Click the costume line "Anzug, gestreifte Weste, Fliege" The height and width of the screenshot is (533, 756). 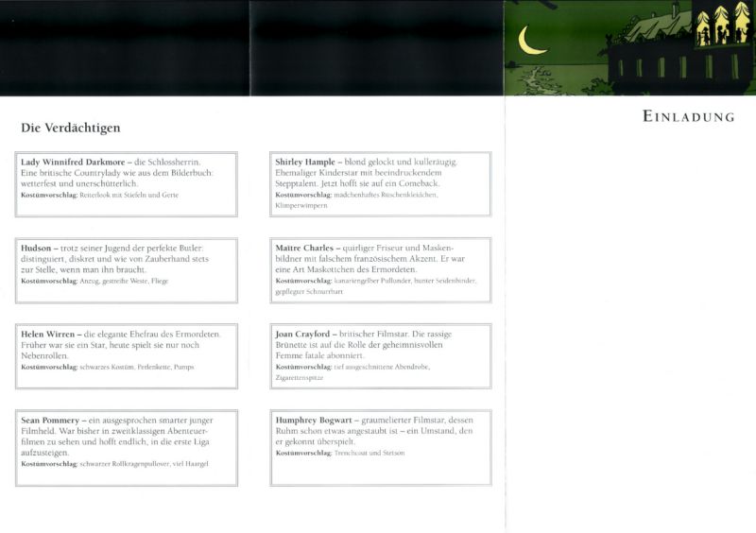click(124, 281)
